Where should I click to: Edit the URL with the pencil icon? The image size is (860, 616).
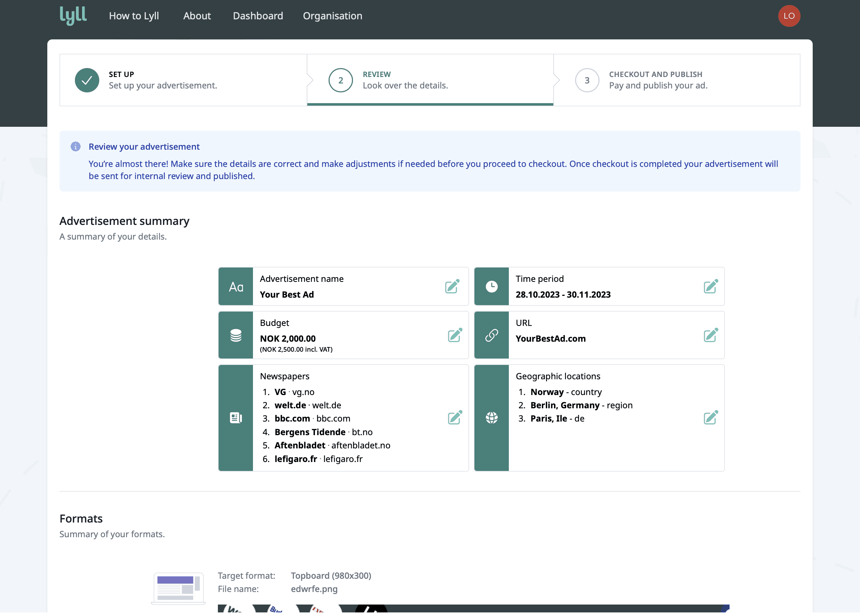pos(711,335)
